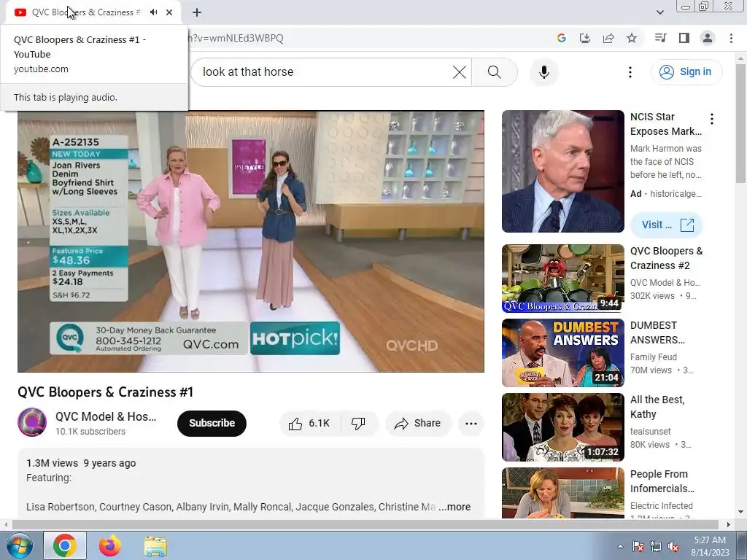This screenshot has height=560, width=747.
Task: Search with voice microphone button
Action: (x=544, y=72)
